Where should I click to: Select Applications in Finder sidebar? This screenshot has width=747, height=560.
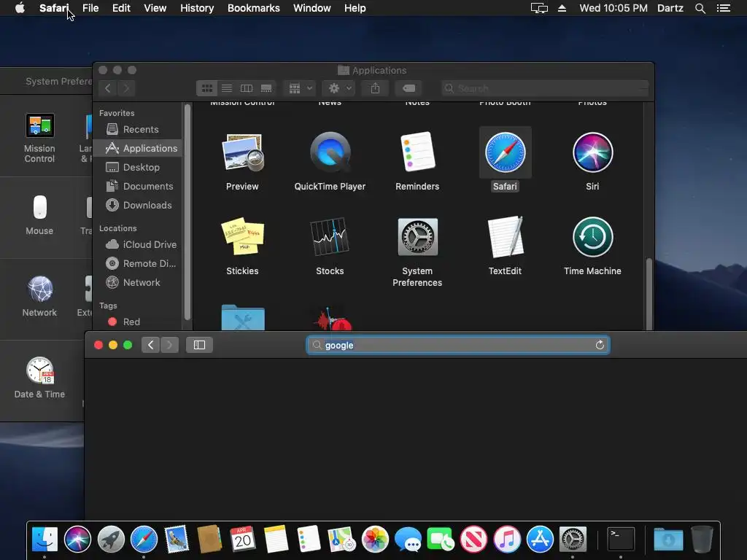[138, 148]
